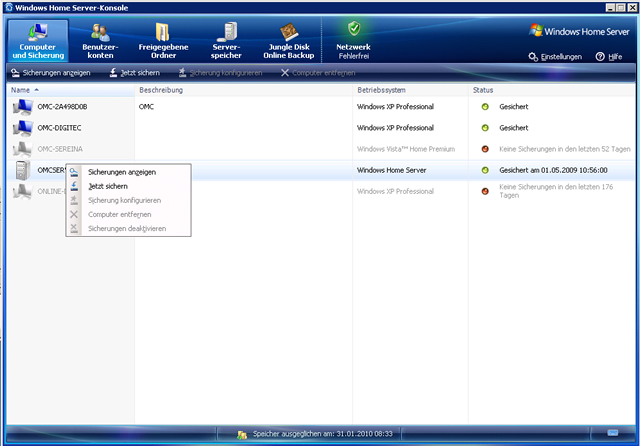This screenshot has height=446, width=640.
Task: Open Freigegebene Ordner tab
Action: (x=163, y=41)
